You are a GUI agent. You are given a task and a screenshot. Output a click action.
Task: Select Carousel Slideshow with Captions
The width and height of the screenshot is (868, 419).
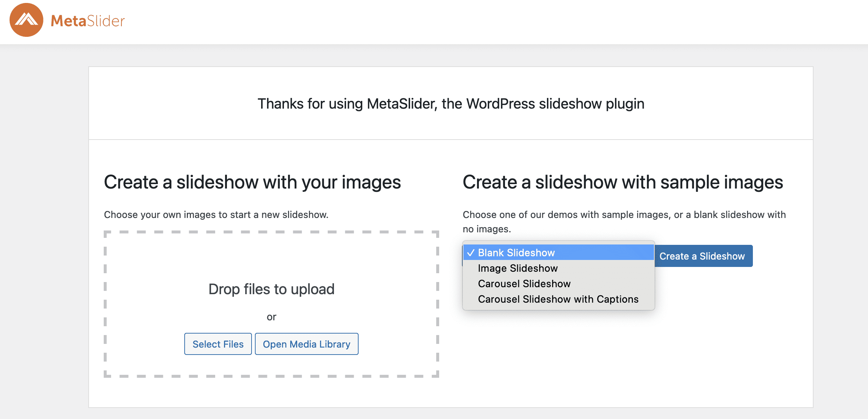click(x=558, y=299)
